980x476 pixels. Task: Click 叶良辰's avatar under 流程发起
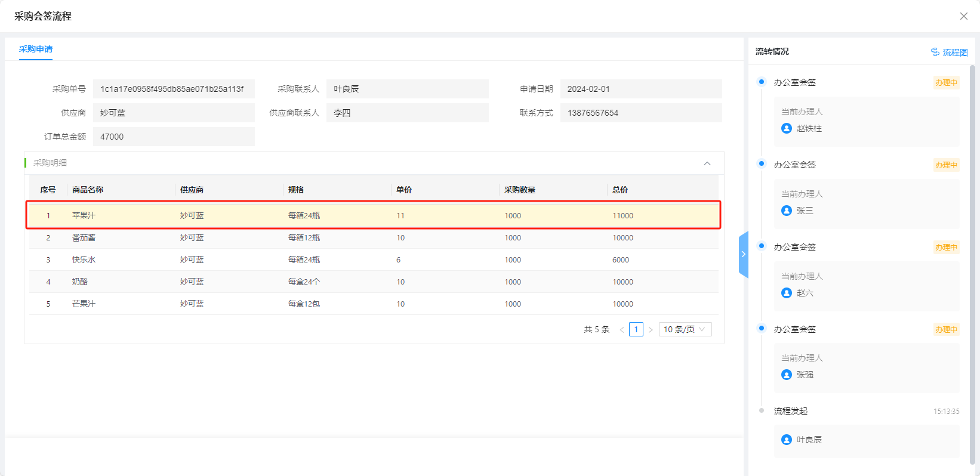787,440
